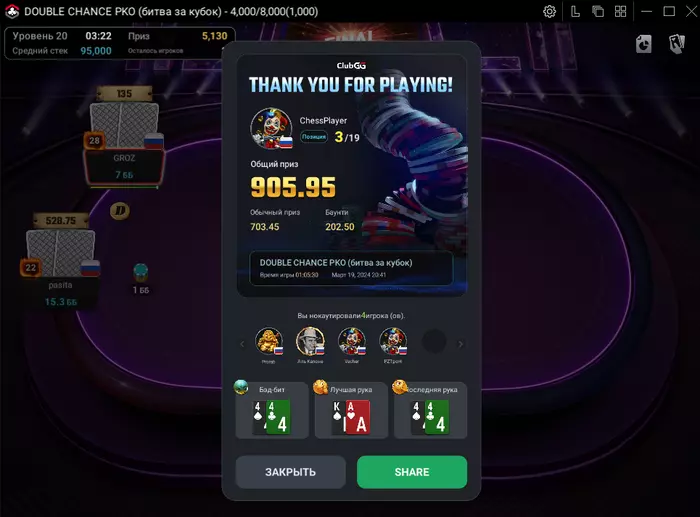Viewport: 700px width, 517px height.
Task: Click the DOUBLE CHANCE PKO tournament info box
Action: coord(351,268)
